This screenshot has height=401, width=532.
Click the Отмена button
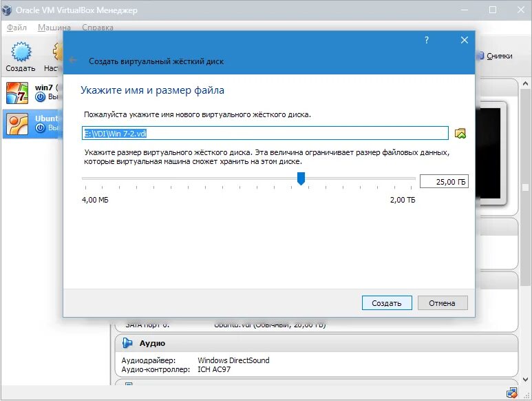(443, 303)
